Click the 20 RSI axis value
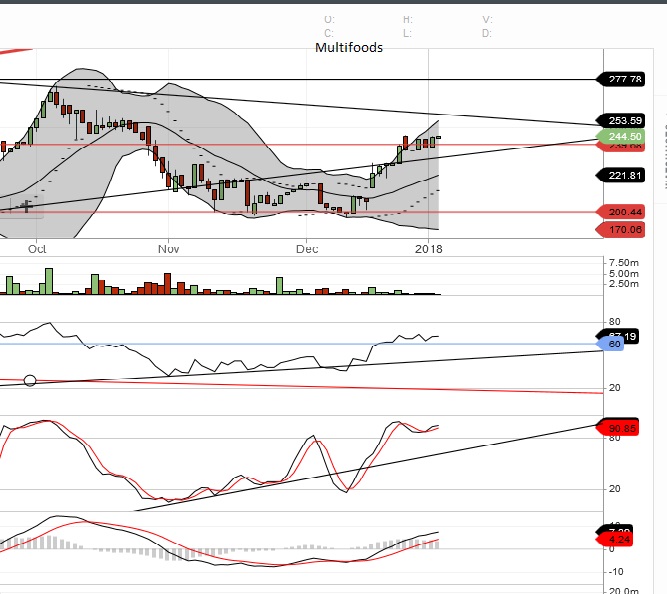Viewport: 667px width, 594px height. 614,388
